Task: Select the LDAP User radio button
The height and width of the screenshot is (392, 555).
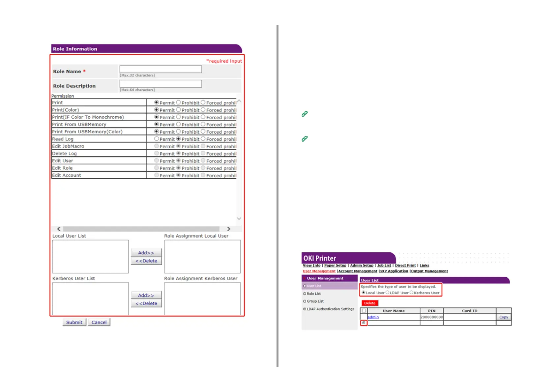Action: pos(388,293)
